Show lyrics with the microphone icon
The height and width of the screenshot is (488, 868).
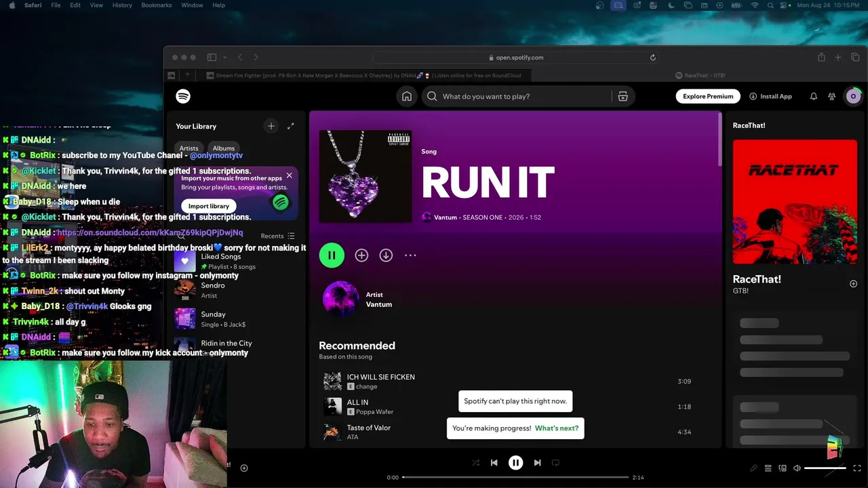tap(753, 468)
